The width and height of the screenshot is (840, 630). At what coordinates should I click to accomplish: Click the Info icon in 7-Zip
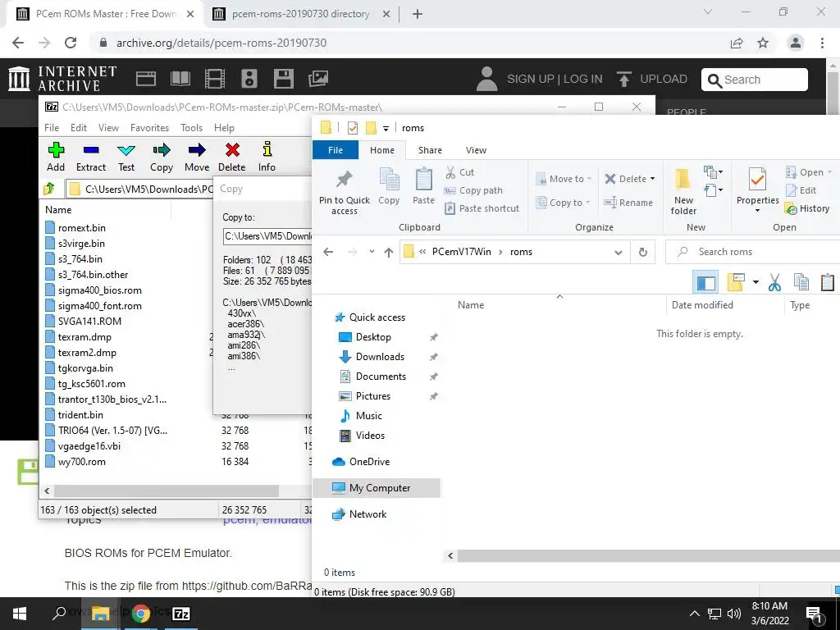[267, 149]
